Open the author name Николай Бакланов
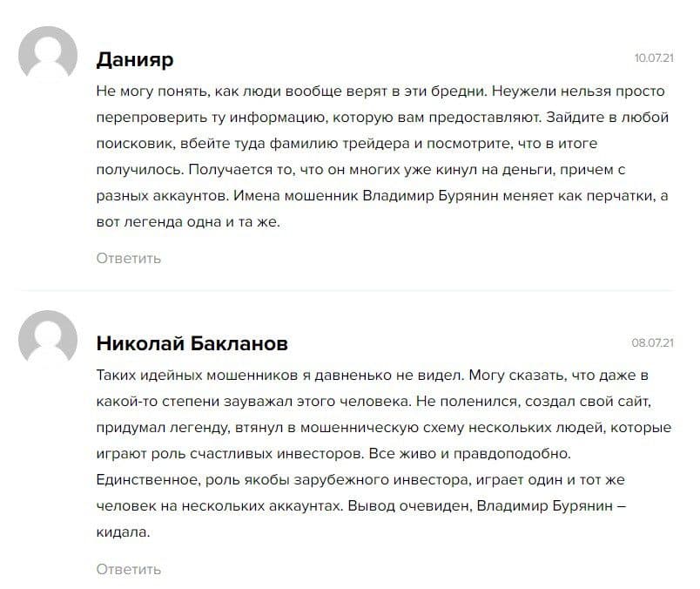 tap(192, 343)
